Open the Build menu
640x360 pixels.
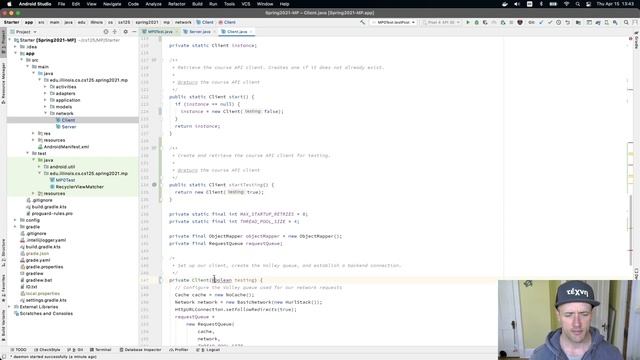(197, 4)
